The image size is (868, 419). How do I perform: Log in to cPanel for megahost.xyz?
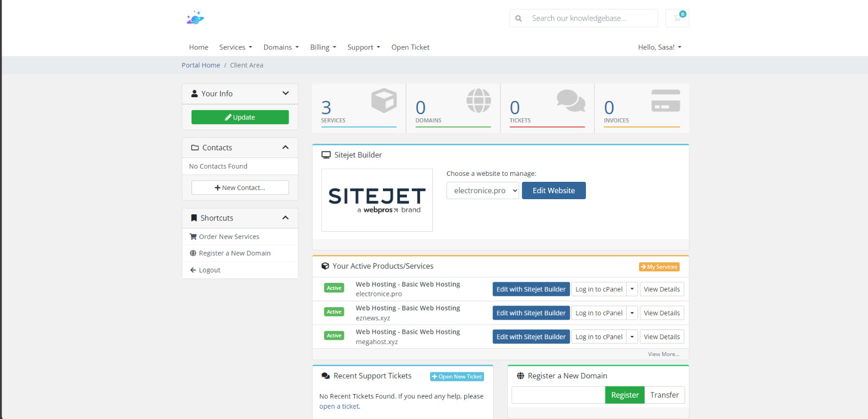(x=599, y=337)
